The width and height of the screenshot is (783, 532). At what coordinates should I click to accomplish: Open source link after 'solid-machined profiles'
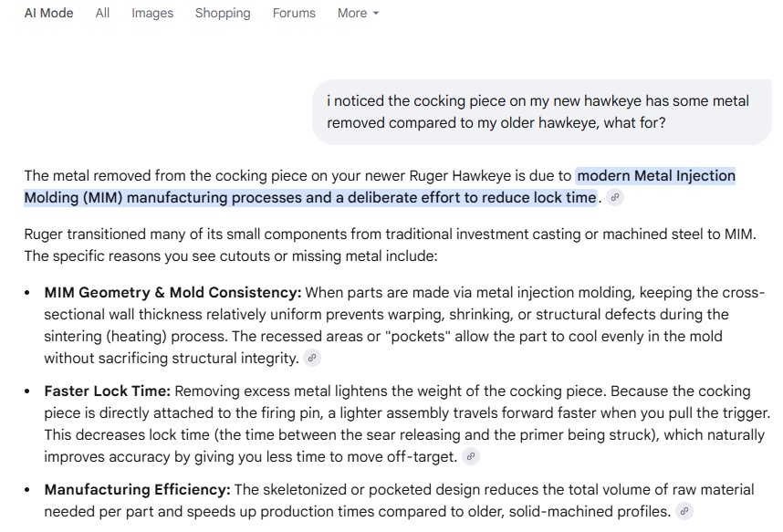click(x=684, y=512)
